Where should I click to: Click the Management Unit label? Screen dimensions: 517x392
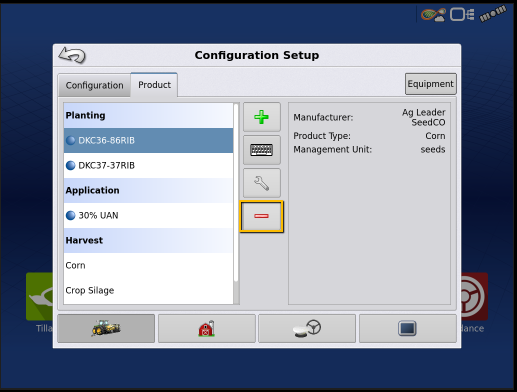pos(332,149)
